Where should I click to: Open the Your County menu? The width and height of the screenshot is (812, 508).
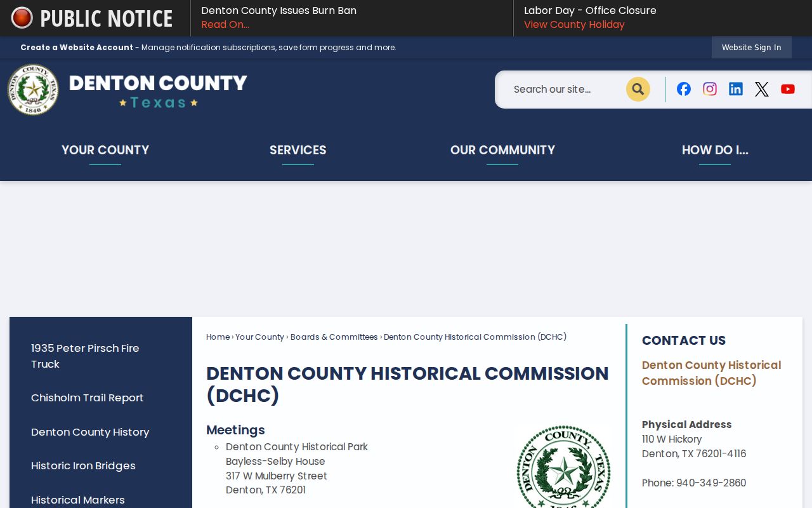105,150
